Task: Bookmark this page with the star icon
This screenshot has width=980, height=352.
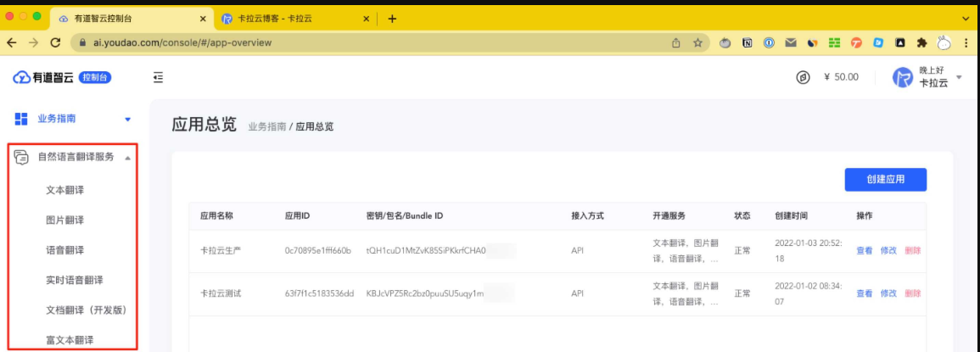Action: (699, 44)
